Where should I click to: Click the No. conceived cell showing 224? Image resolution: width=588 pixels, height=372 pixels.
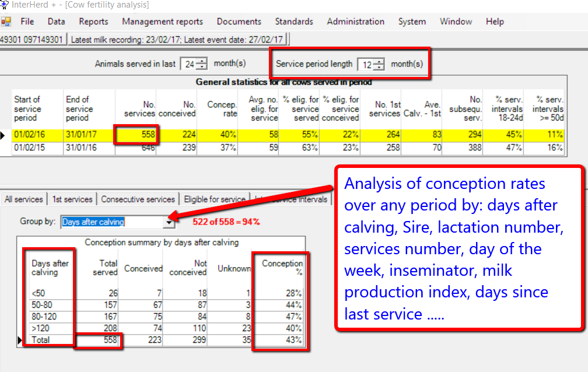pos(176,135)
